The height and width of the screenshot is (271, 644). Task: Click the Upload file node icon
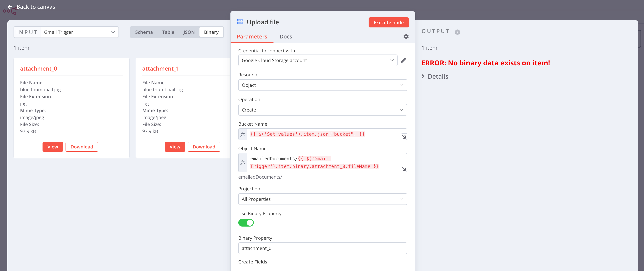click(240, 22)
